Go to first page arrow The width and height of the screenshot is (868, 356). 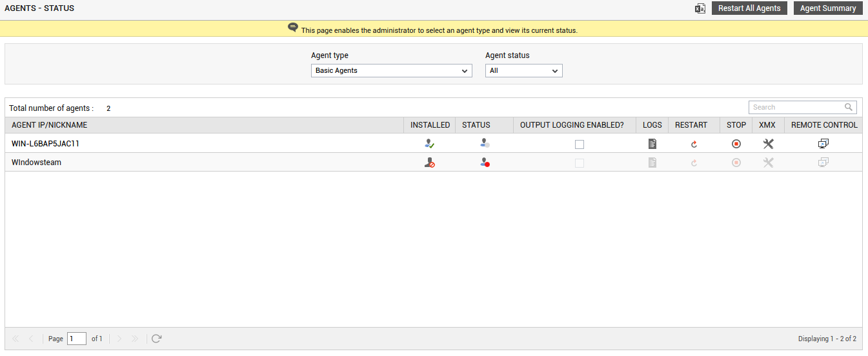click(x=16, y=339)
